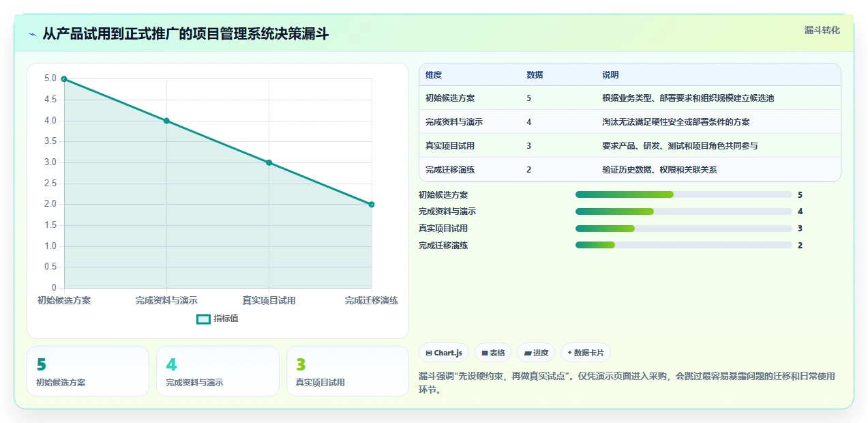Select the 数据卡片 tag chip
Screen dimensions: 868x423
pos(586,353)
